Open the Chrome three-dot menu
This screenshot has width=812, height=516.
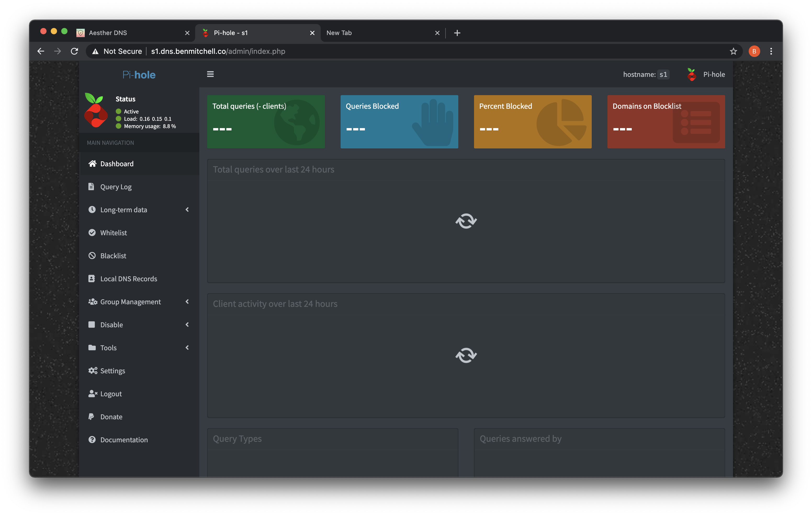(771, 51)
